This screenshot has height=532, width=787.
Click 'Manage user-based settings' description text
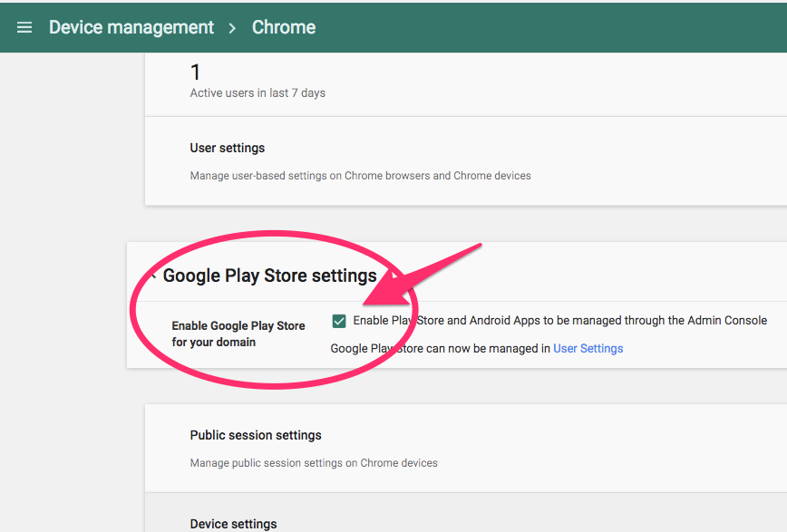coord(360,176)
